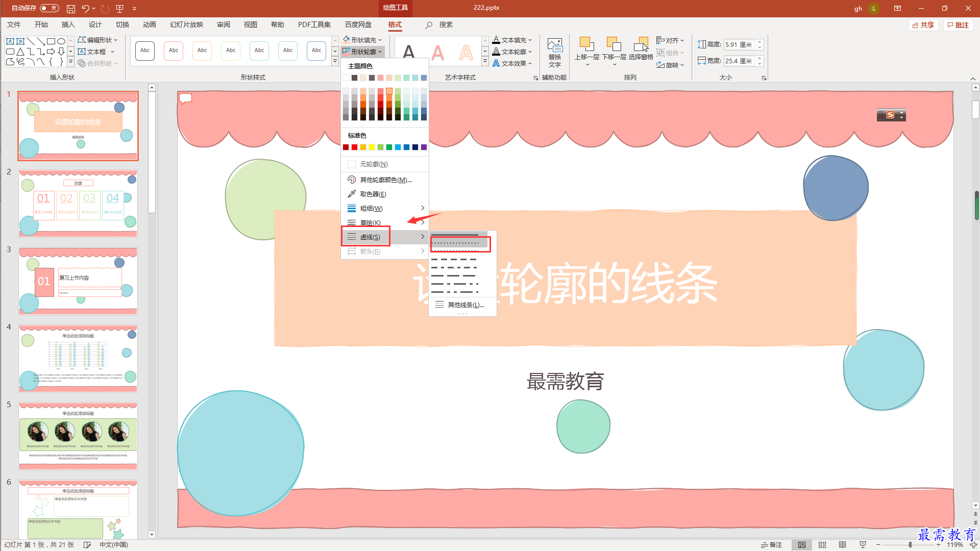
Task: Collapse the ribbon with the chevron
Action: 973,79
